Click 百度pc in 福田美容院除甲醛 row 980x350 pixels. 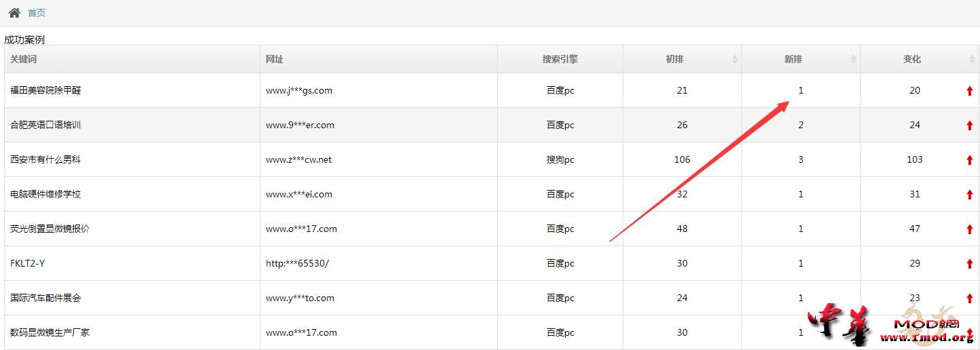(x=560, y=90)
